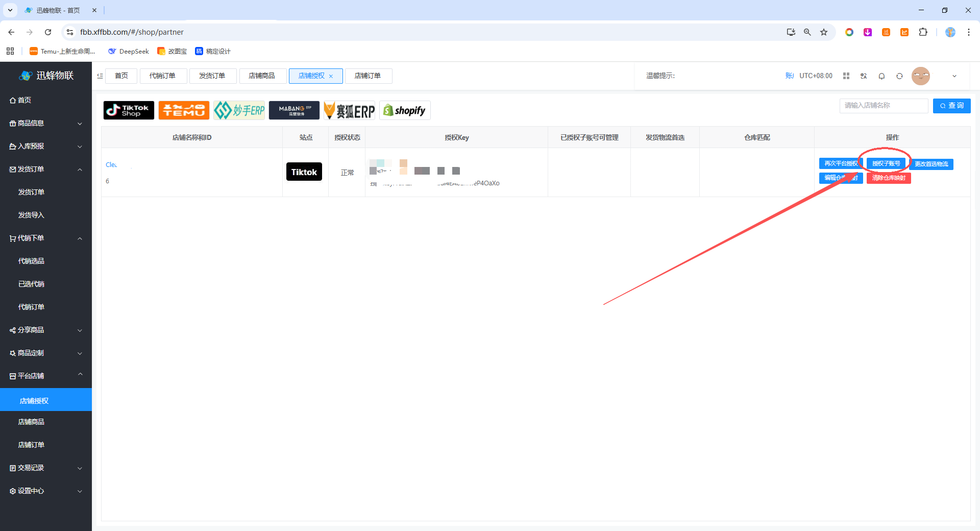
Task: Switch to the 发货订单 tab
Action: pos(212,76)
